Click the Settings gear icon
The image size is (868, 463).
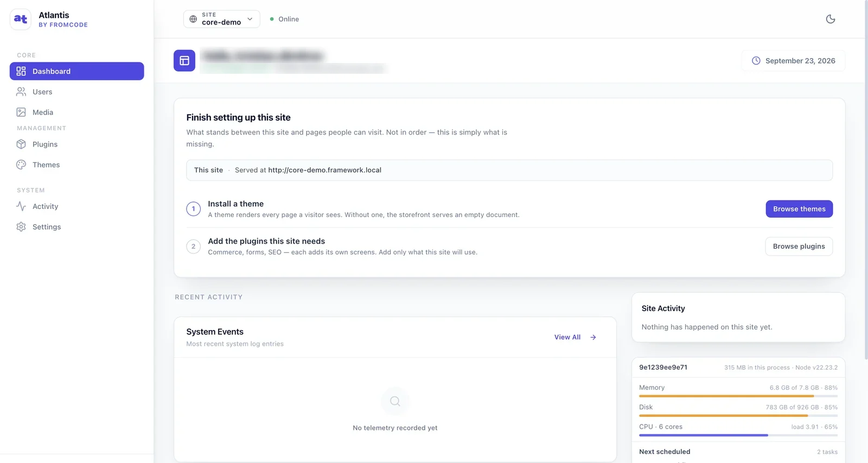(21, 227)
